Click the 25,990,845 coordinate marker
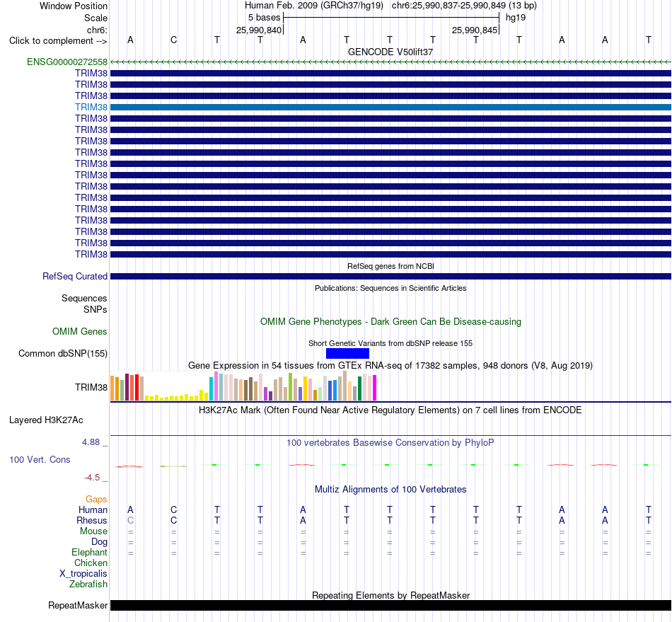The height and width of the screenshot is (622, 672). (475, 30)
